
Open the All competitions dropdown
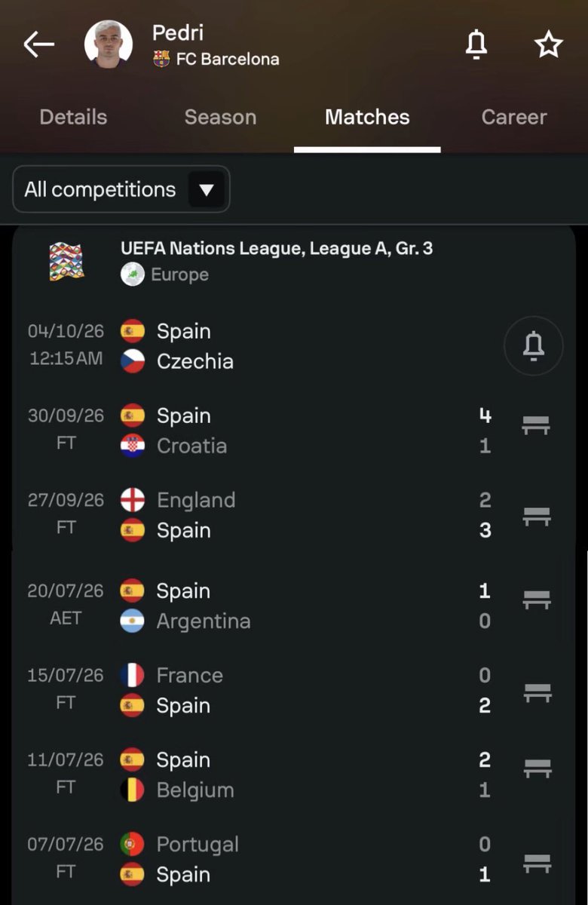[x=121, y=189]
